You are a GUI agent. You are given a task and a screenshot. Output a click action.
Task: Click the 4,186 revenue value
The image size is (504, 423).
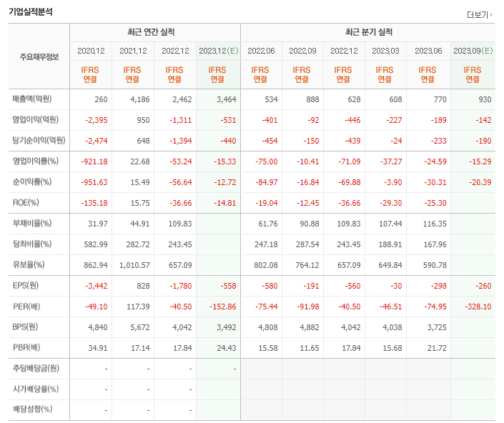(x=140, y=99)
